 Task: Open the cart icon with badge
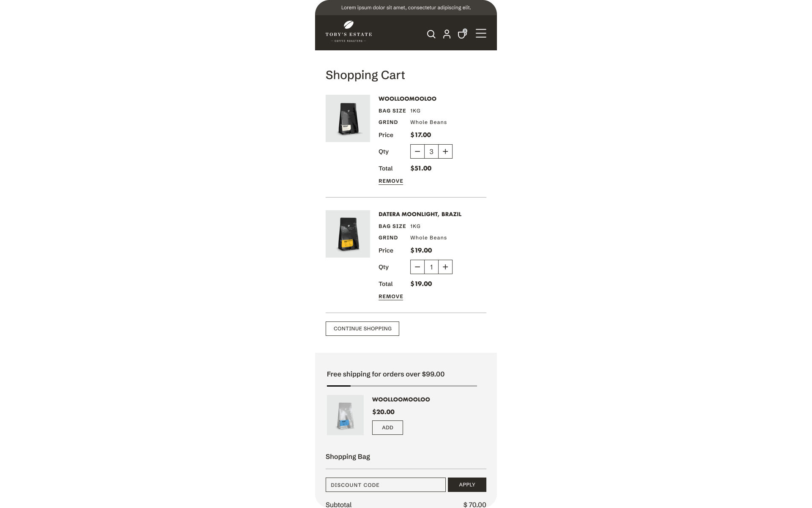tap(462, 34)
